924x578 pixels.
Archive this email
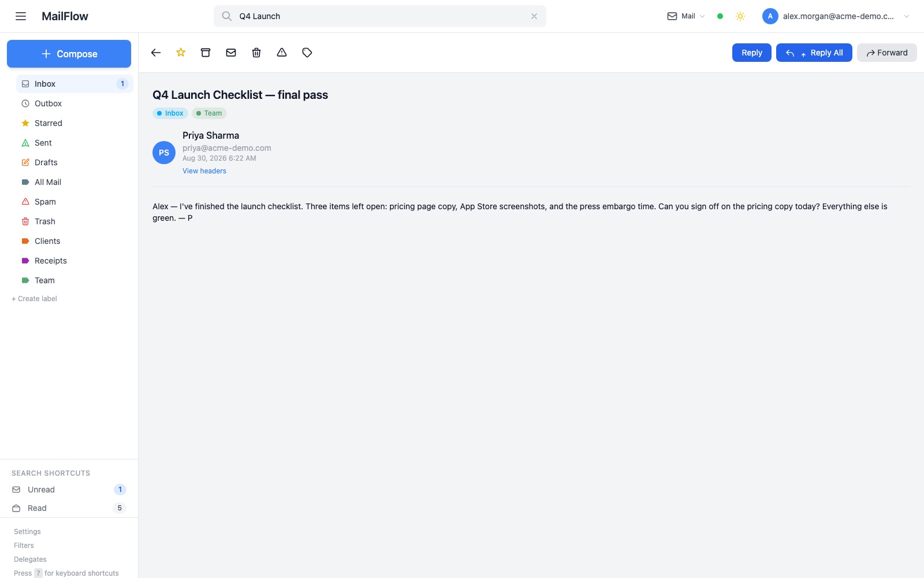coord(206,53)
